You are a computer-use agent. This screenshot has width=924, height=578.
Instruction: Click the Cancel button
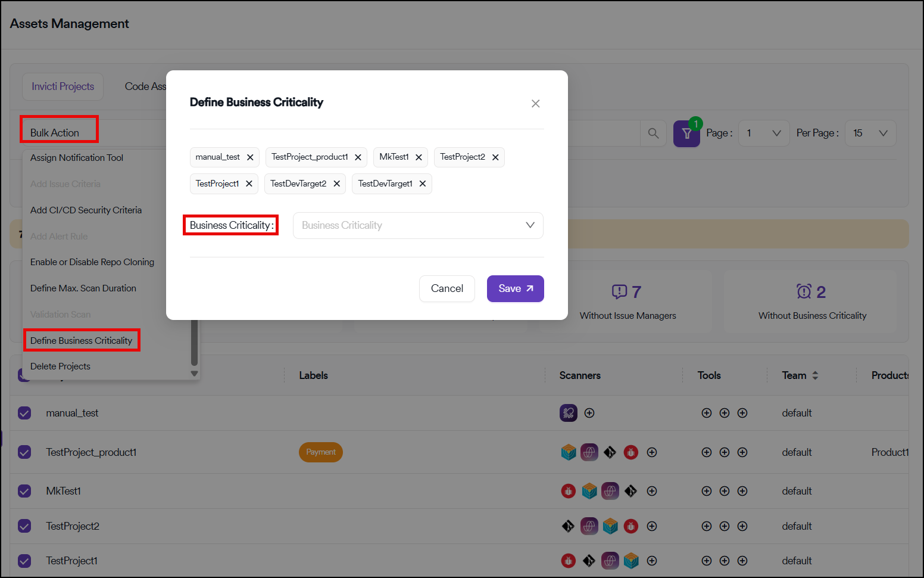coord(447,288)
